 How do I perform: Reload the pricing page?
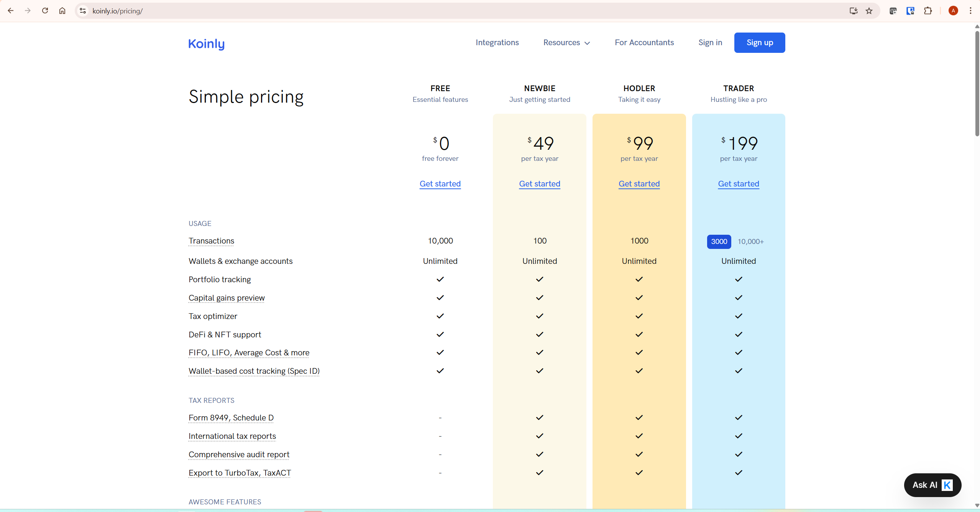pos(45,11)
